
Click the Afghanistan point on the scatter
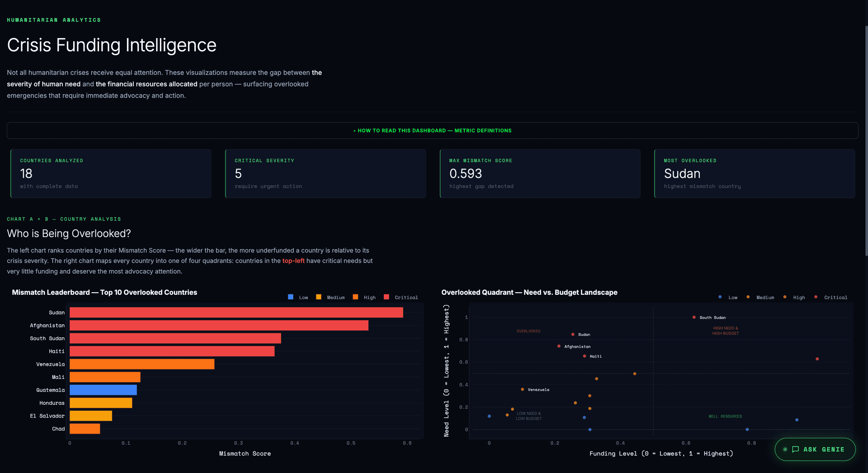click(559, 346)
